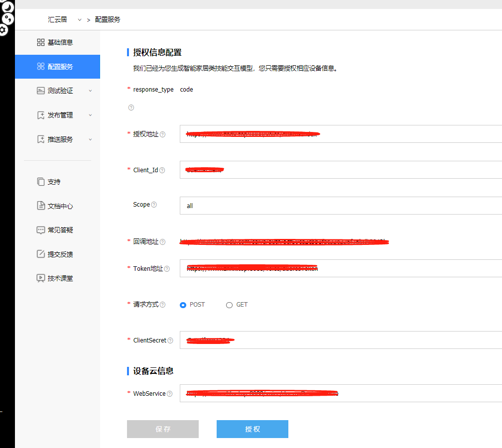
Task: Focus the Client_Id input field
Action: coord(341,170)
